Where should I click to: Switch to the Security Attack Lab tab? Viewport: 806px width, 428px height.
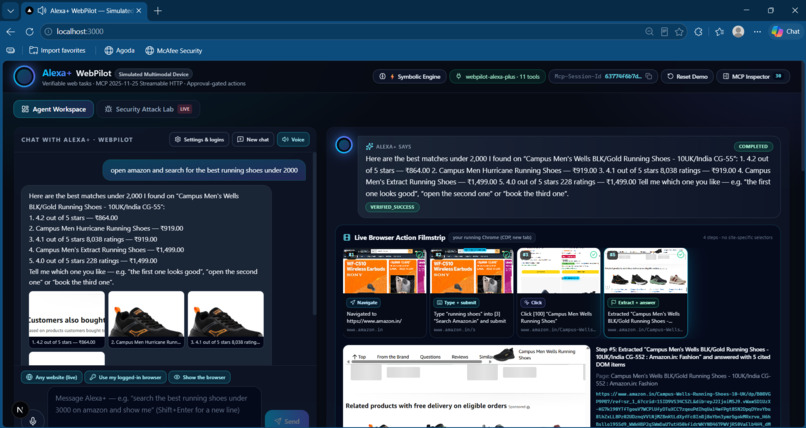coord(148,109)
